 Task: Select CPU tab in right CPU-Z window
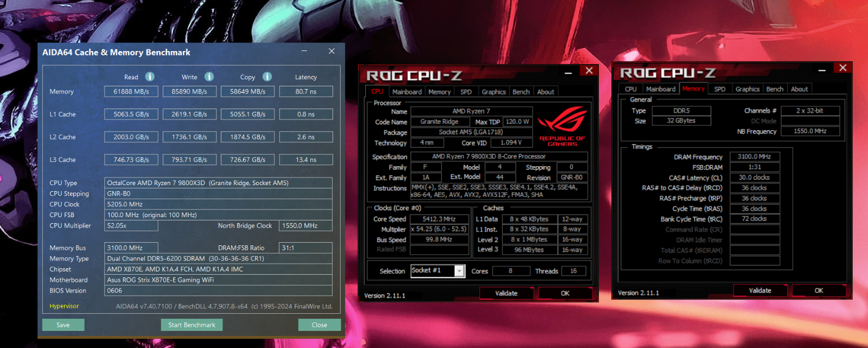pyautogui.click(x=631, y=89)
